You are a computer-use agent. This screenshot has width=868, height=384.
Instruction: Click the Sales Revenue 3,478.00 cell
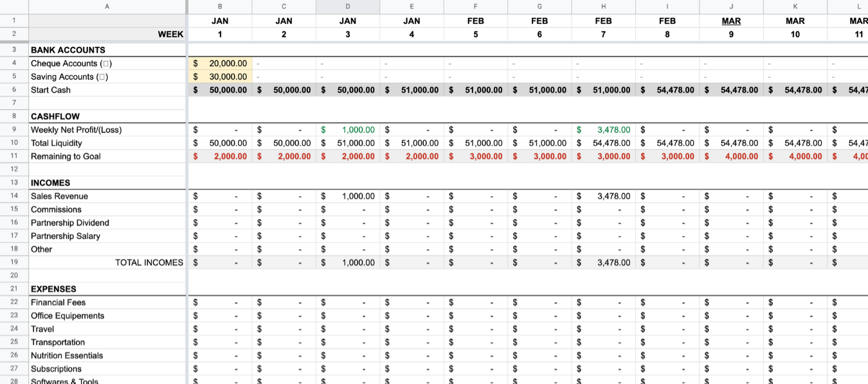603,196
